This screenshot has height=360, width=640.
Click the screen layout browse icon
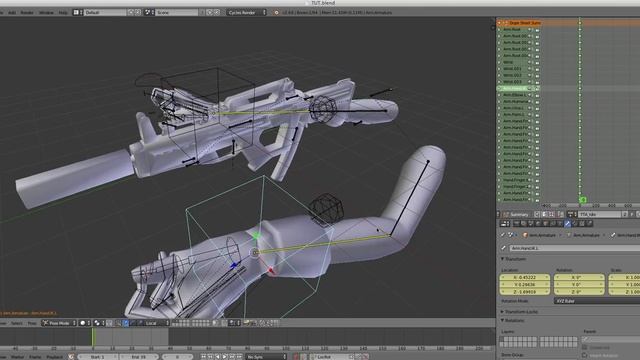pos(78,13)
